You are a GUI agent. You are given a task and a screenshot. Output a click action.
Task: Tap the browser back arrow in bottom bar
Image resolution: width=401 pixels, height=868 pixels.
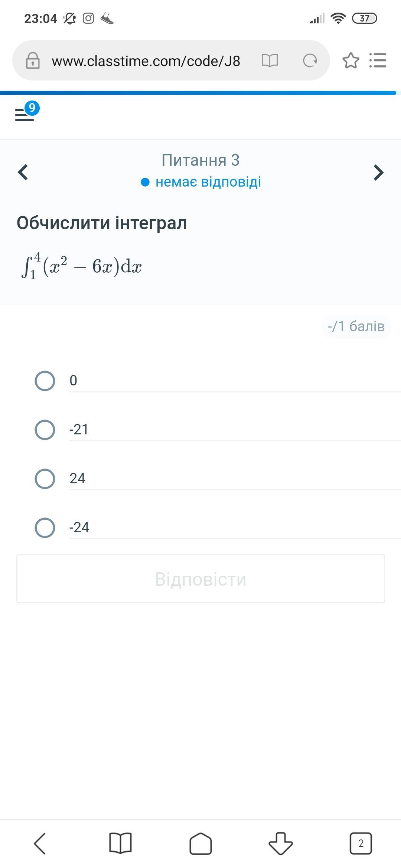tap(40, 844)
